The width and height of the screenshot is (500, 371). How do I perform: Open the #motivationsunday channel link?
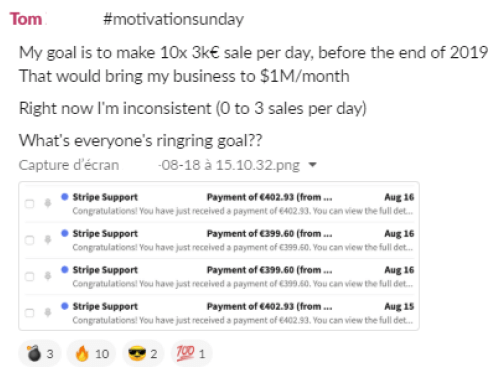click(173, 19)
